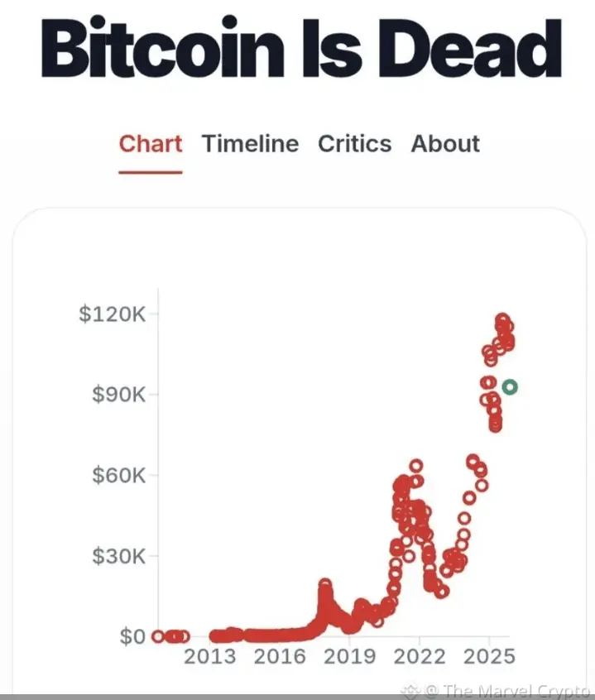
Task: Click the 2022 x-axis label
Action: point(420,656)
